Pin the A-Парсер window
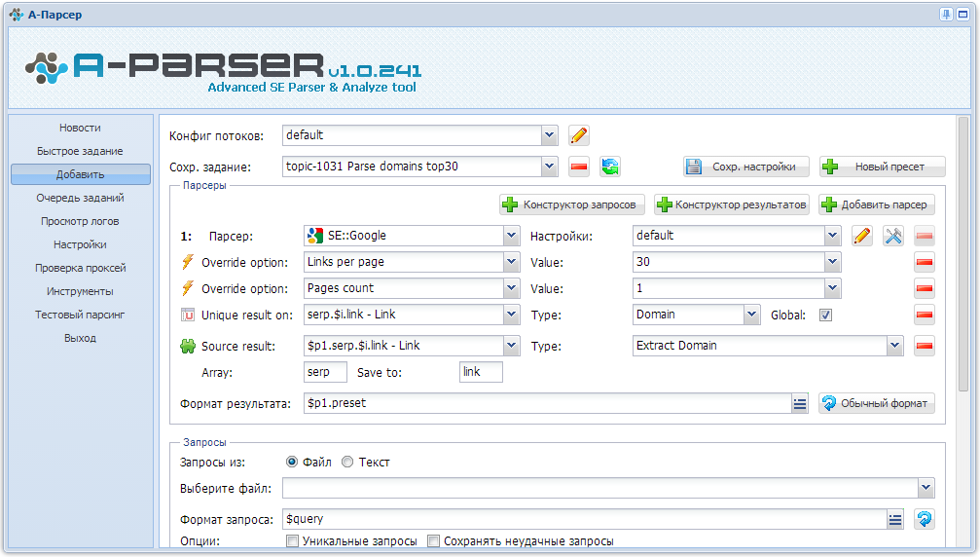 click(x=946, y=15)
